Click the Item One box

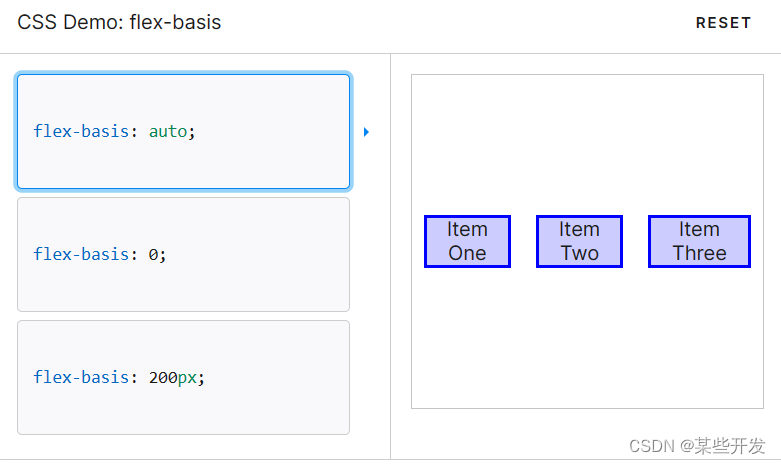tap(467, 241)
